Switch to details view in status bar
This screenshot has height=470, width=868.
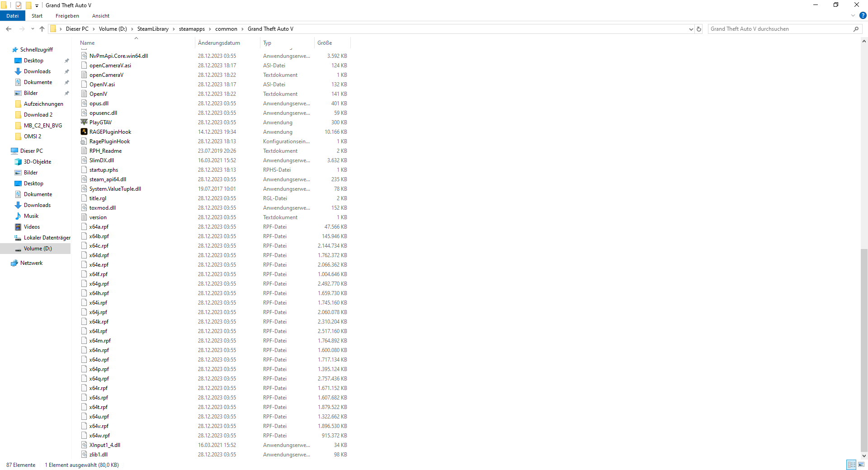point(852,465)
